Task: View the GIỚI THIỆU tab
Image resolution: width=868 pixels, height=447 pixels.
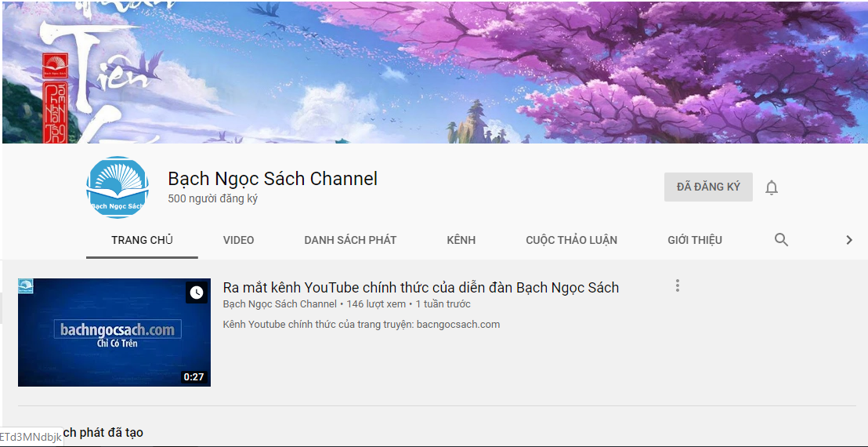Action: [694, 240]
